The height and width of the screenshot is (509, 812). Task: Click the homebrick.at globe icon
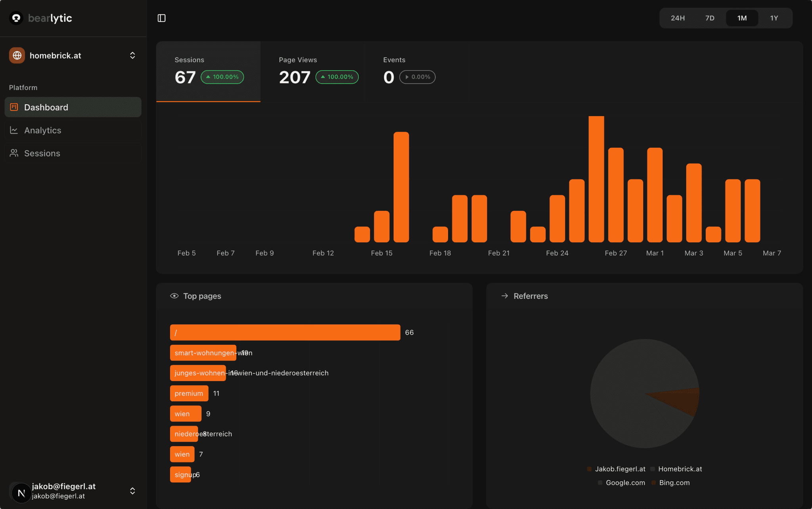[17, 55]
